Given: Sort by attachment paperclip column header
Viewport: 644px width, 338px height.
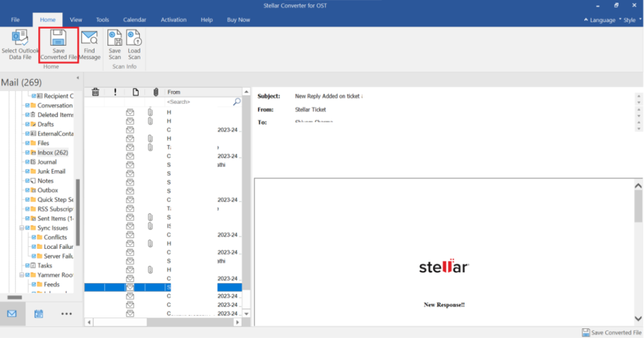Looking at the screenshot, I should (x=156, y=92).
